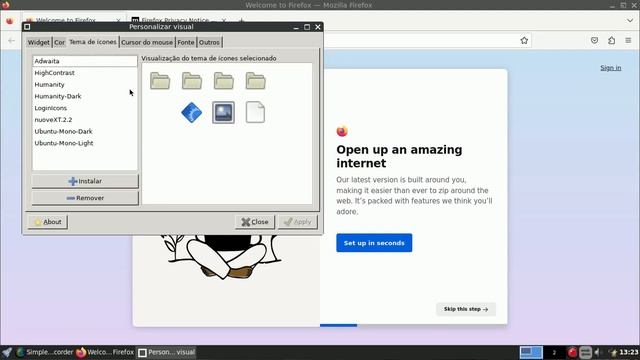Click the star tray icon by the clock

(x=613, y=353)
